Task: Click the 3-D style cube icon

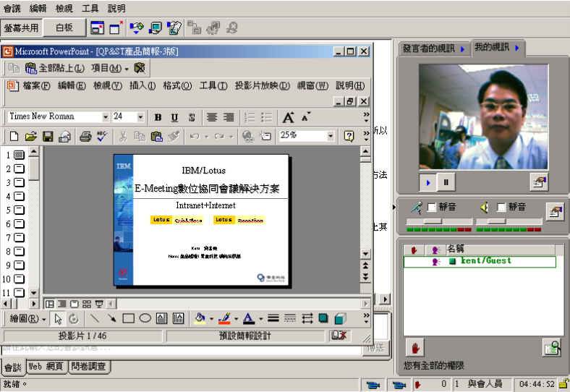Action: pos(339,319)
